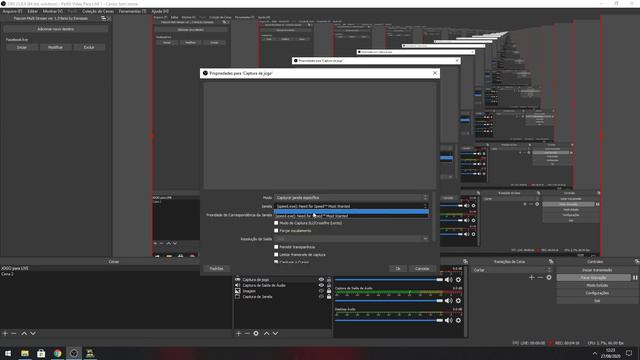Add a new scene with the plus icon
Viewport: 640px width, 360px height.
pyautogui.click(x=5, y=333)
